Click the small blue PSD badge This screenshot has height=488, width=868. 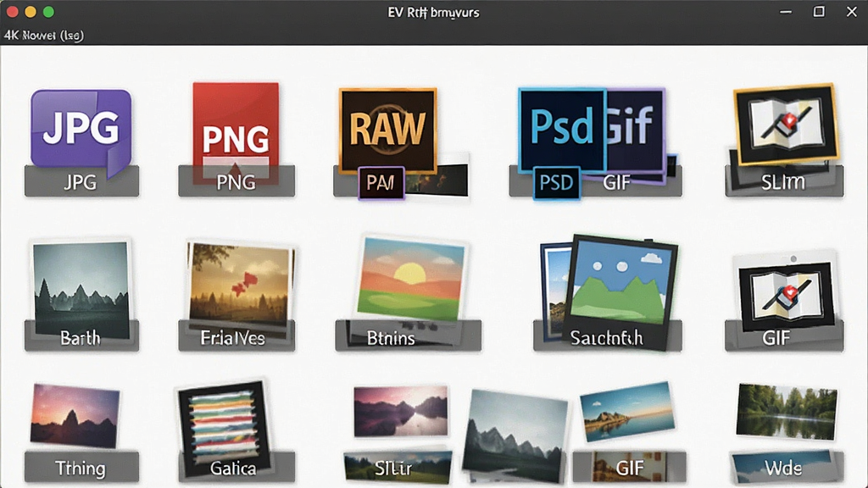pos(556,183)
